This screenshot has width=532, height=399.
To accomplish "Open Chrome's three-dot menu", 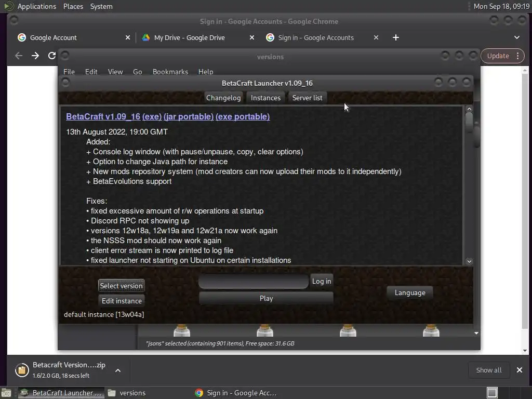I will [x=518, y=56].
